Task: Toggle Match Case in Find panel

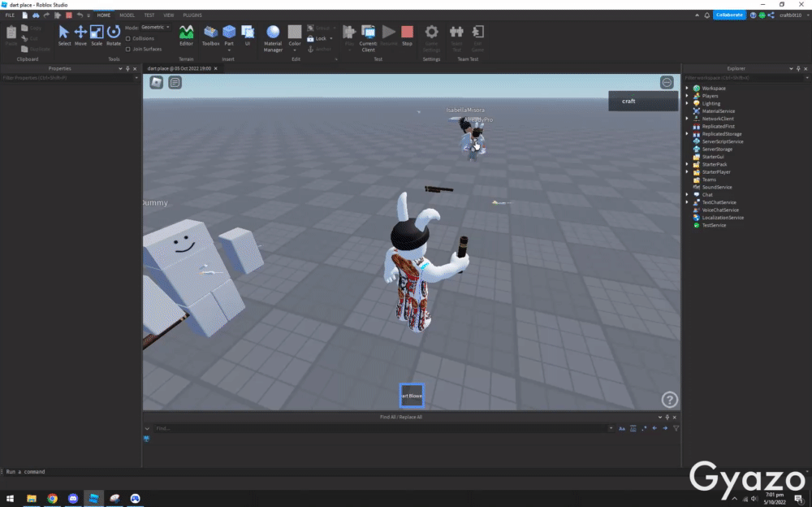Action: point(622,428)
